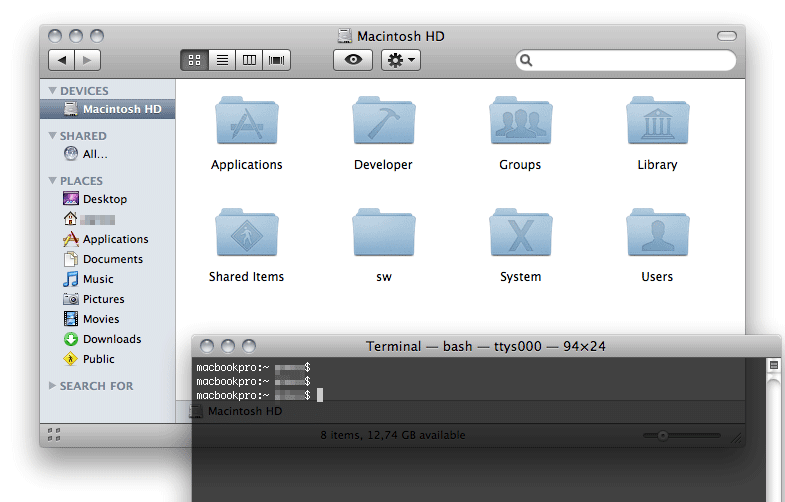Screen dimensions: 785x502
Task: Minimize the Finder window
Action: click(x=76, y=36)
